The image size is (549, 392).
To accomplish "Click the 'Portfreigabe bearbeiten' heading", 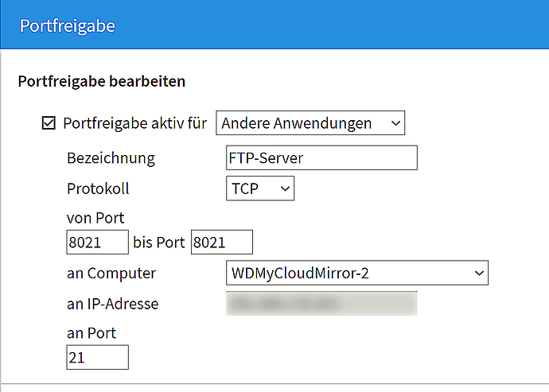I will click(x=101, y=81).
